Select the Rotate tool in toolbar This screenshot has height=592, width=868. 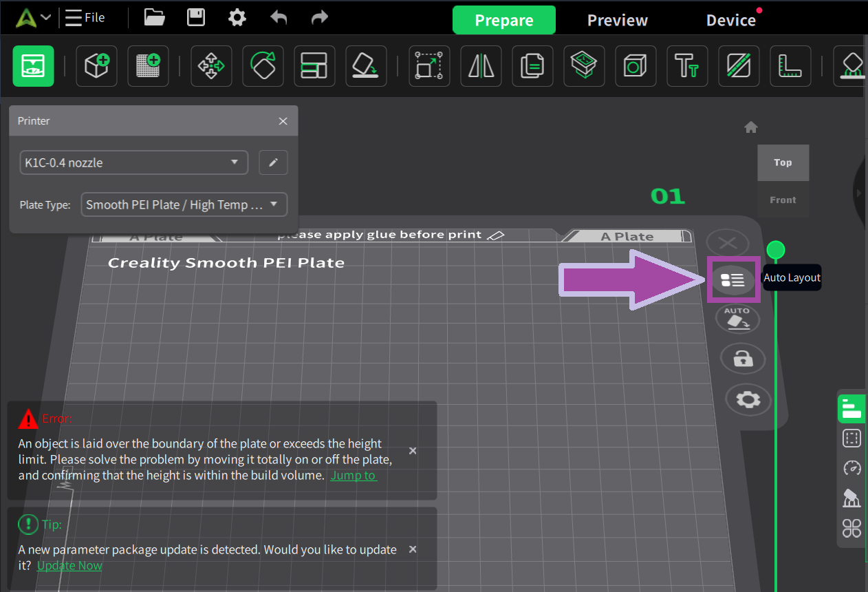(x=263, y=66)
